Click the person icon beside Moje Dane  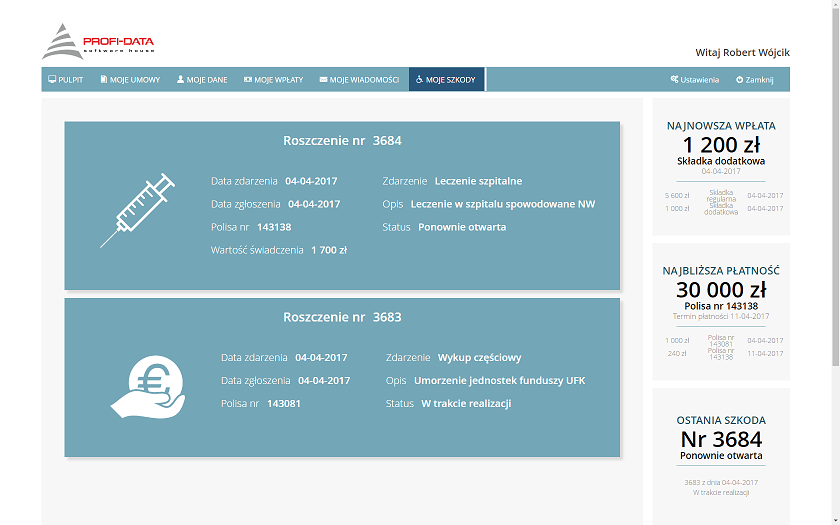(x=181, y=79)
